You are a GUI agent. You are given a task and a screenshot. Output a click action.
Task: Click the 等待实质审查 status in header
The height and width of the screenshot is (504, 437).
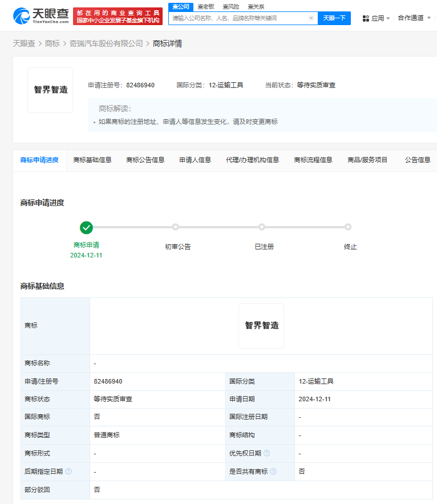[316, 85]
